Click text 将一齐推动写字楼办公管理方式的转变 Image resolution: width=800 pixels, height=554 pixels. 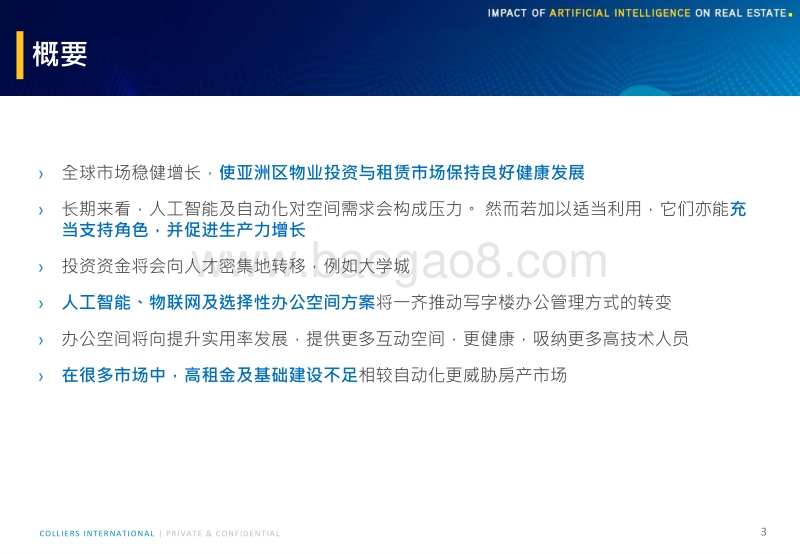tap(523, 303)
